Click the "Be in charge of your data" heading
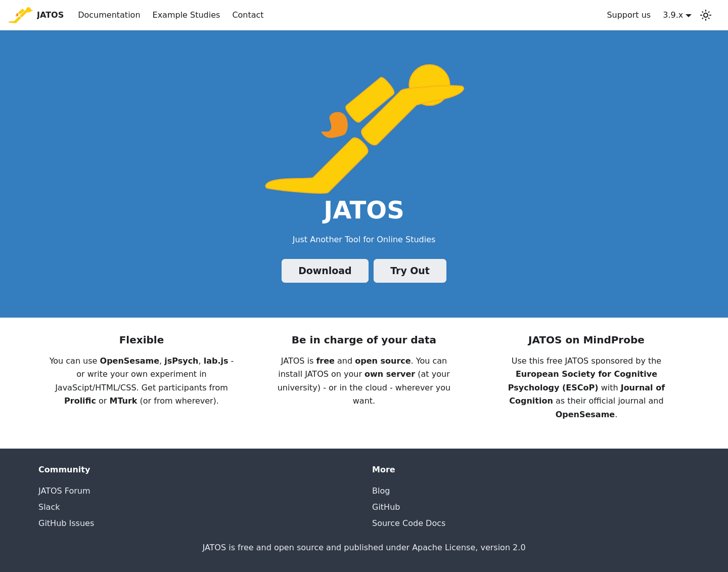The image size is (728, 572). 364,340
